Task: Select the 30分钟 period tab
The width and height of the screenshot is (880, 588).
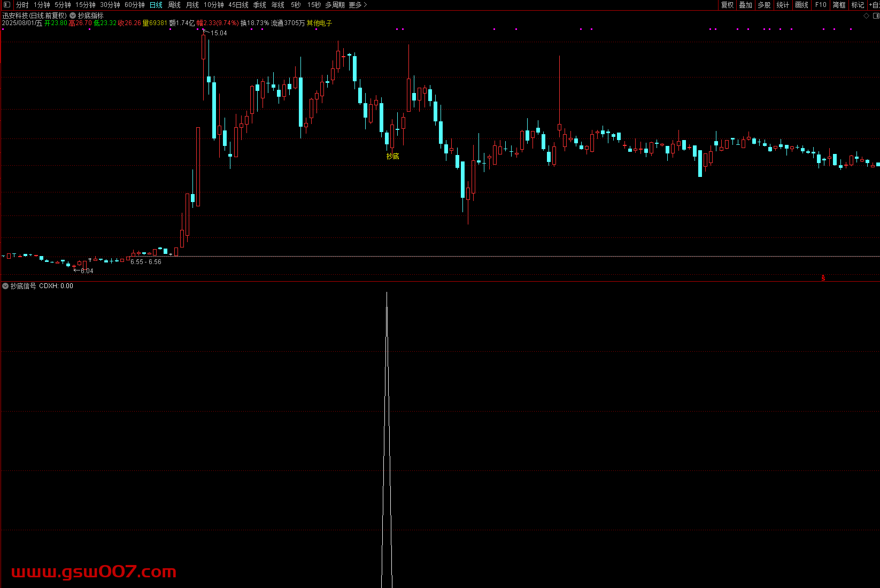Action: pyautogui.click(x=110, y=5)
